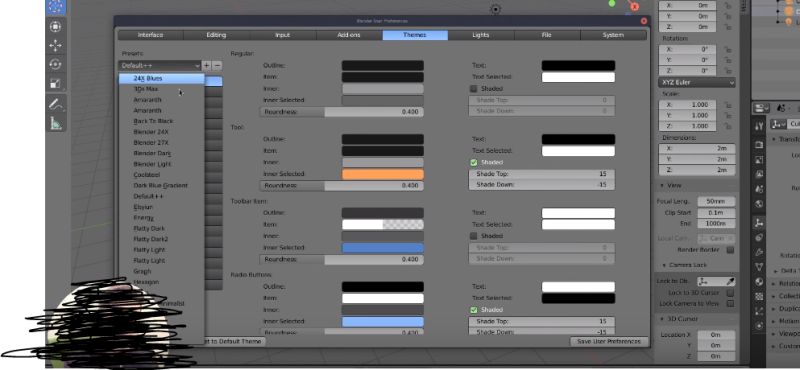Open the World properties tab icon
The image size is (800, 370).
click(759, 204)
